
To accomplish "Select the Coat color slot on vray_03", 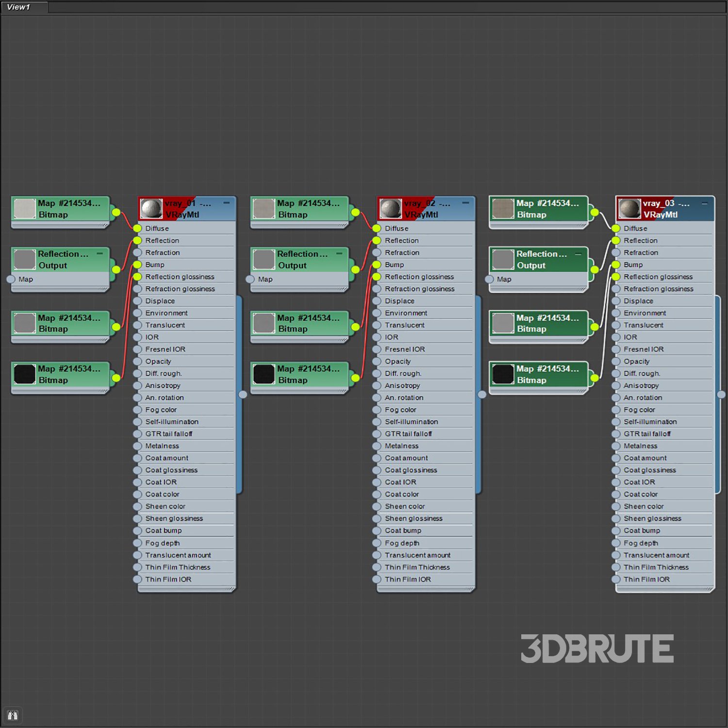I will [640, 494].
